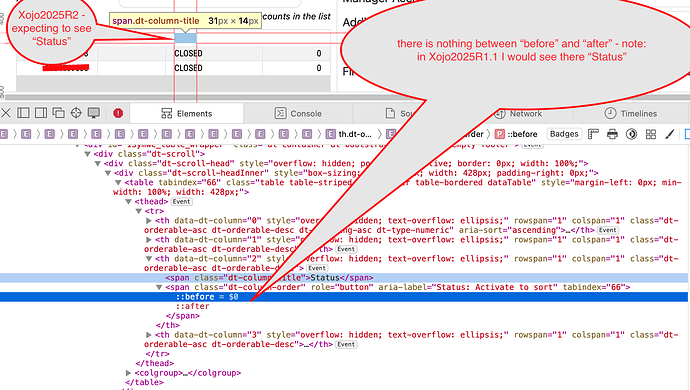Select closing </thead> tag line
This screenshot has height=390, width=690.
click(x=154, y=364)
